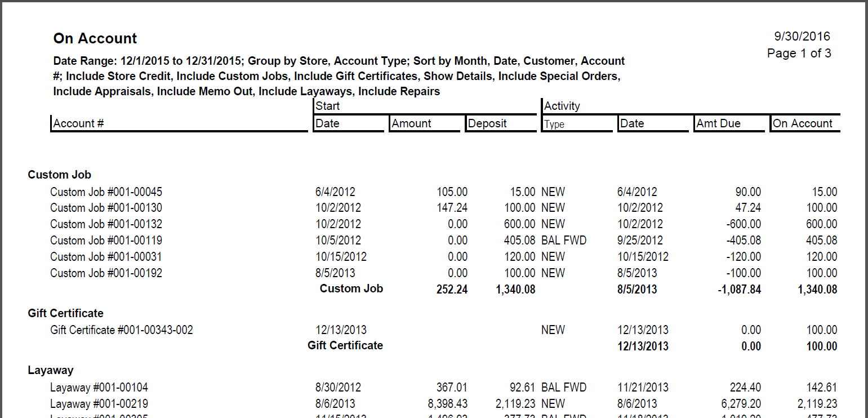Click the Account # column header
The image size is (868, 418).
[x=78, y=123]
